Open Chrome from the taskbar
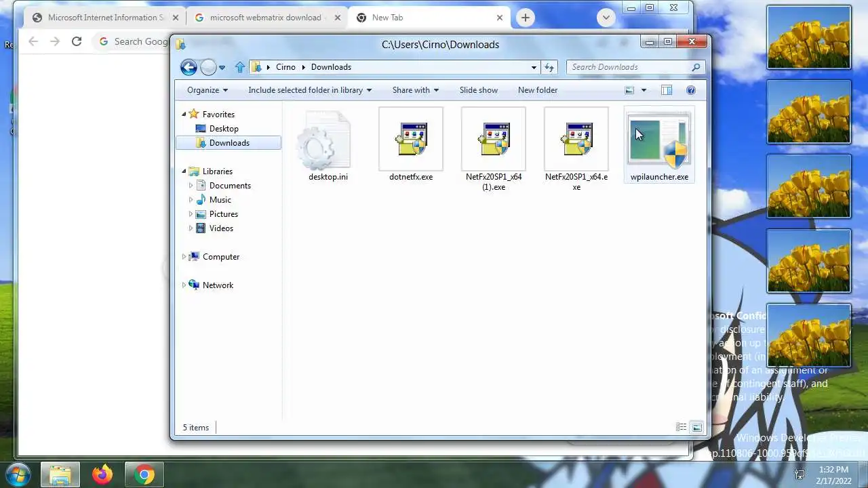Image resolution: width=868 pixels, height=488 pixels. tap(144, 474)
